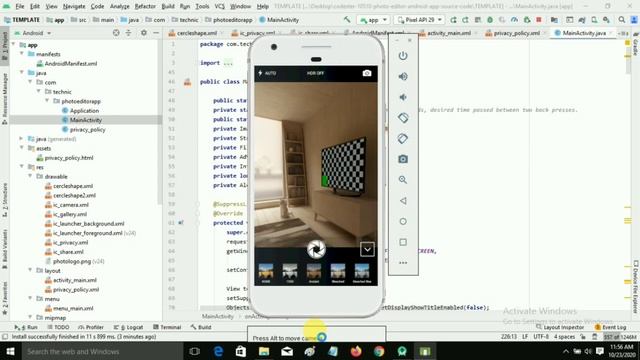The height and width of the screenshot is (360, 640).
Task: Select the last filter thumbnail in camera
Action: tap(362, 272)
